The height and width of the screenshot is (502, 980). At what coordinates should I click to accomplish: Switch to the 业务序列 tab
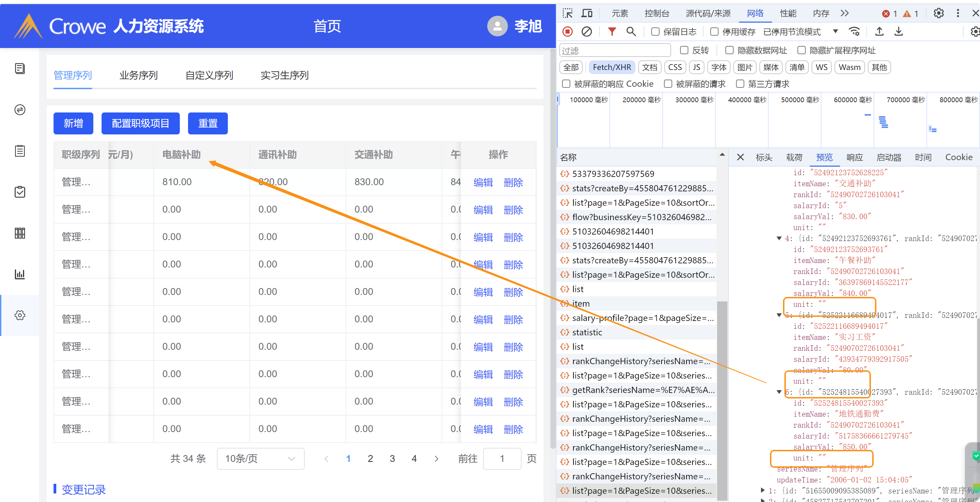point(139,75)
